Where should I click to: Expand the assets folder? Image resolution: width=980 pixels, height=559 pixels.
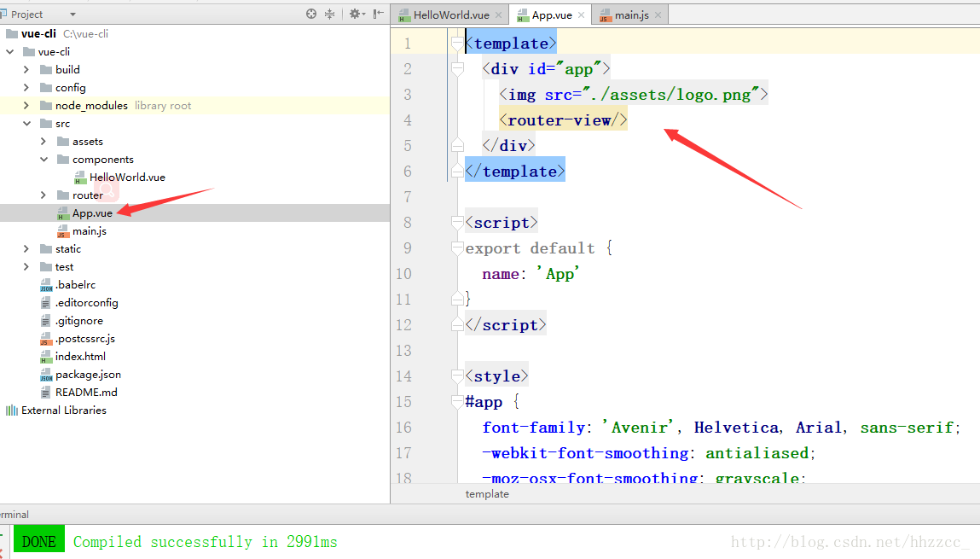(43, 142)
